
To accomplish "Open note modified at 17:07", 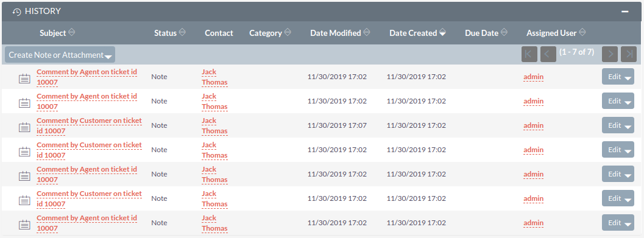I will (x=89, y=125).
